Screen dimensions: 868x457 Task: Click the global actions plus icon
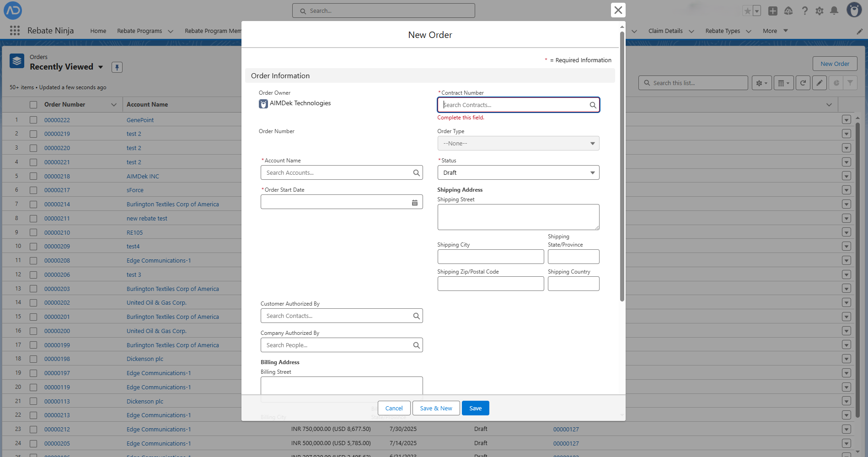coord(772,11)
